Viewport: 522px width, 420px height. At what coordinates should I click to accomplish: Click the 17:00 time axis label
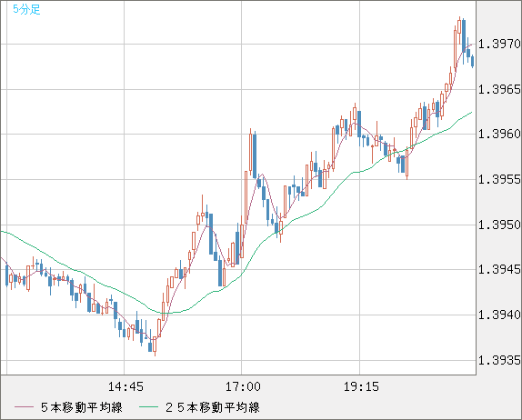[x=243, y=386]
